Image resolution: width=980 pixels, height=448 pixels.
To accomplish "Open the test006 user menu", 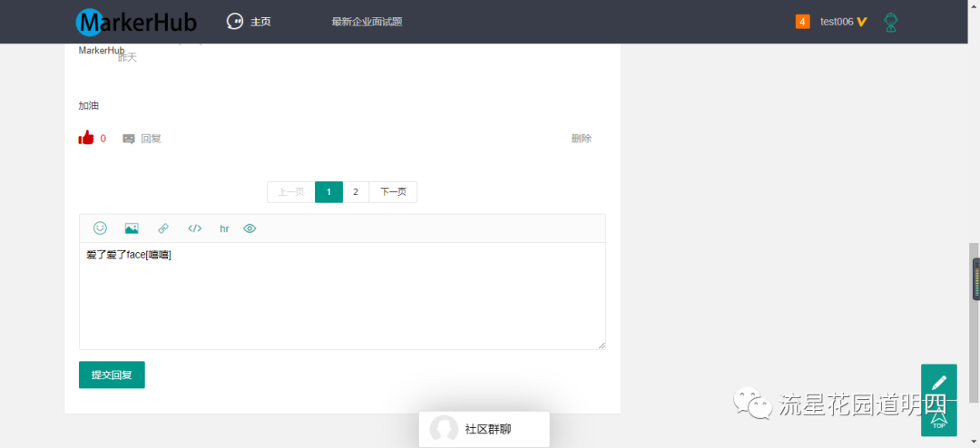I will point(837,22).
